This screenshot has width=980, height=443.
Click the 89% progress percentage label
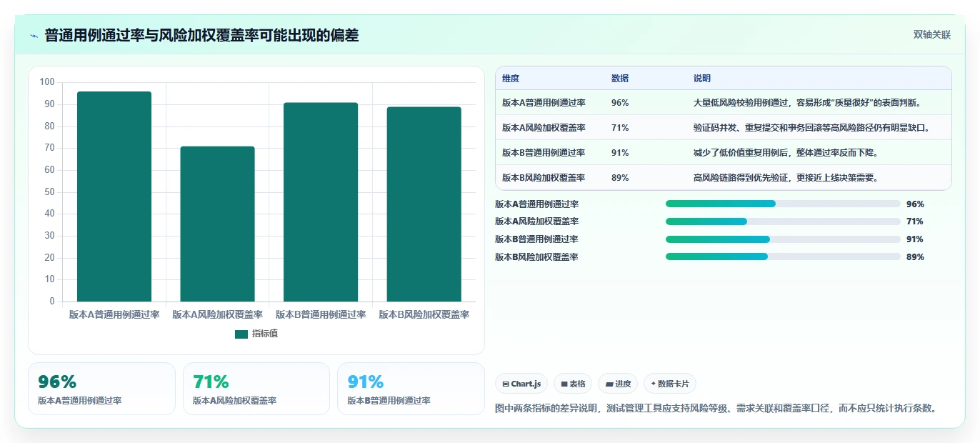pyautogui.click(x=915, y=257)
